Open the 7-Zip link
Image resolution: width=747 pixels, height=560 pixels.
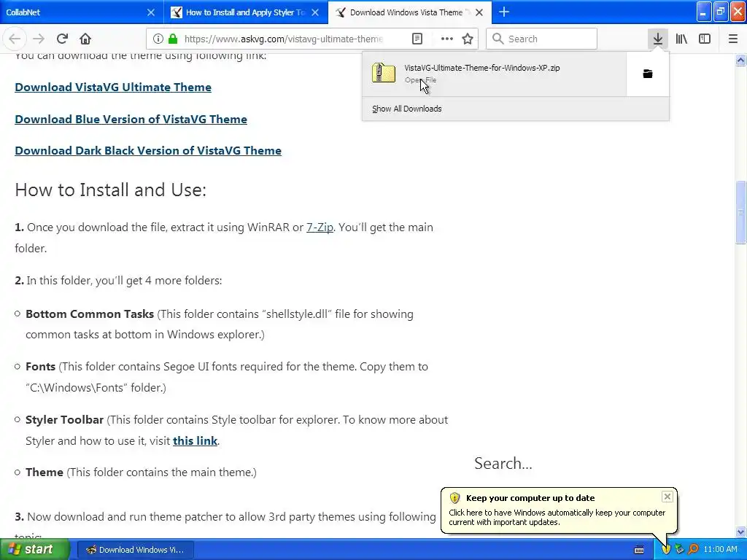coord(320,227)
